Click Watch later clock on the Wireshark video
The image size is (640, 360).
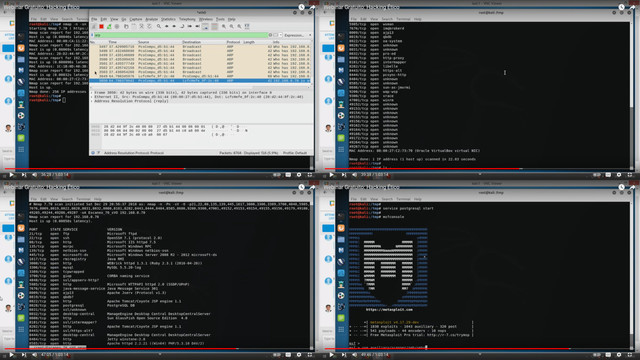click(x=301, y=7)
